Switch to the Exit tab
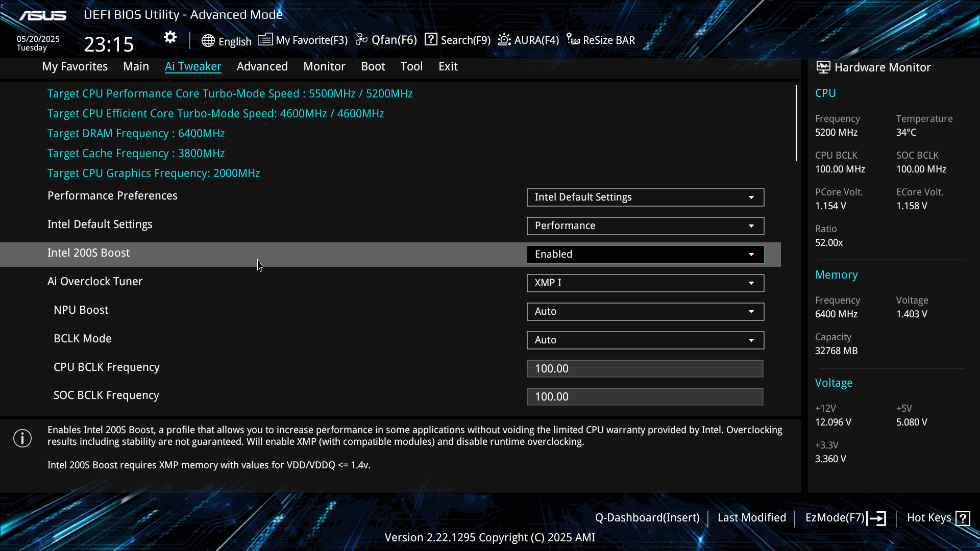The height and width of the screenshot is (551, 980). click(448, 66)
